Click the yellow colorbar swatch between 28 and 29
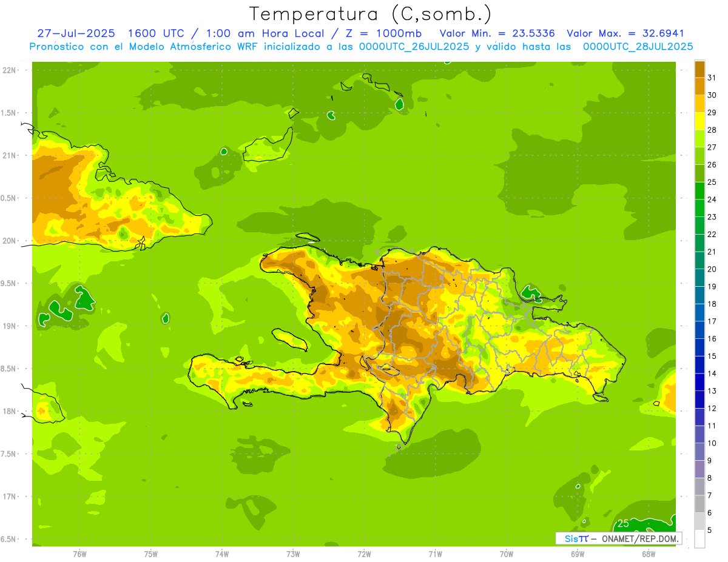 699,121
